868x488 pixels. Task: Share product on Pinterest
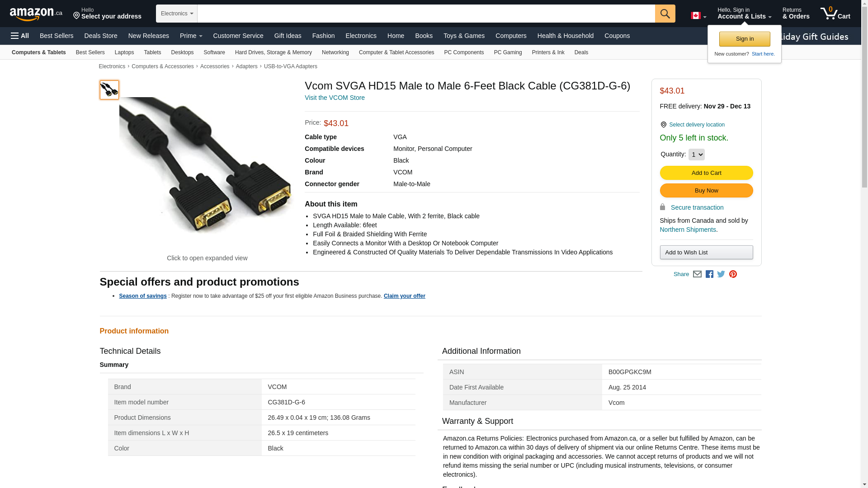(733, 274)
